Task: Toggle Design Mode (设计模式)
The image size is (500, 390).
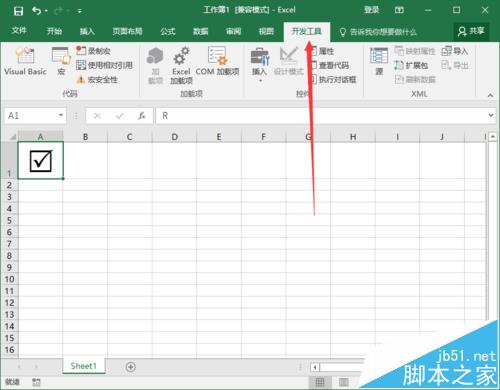Action: click(289, 61)
